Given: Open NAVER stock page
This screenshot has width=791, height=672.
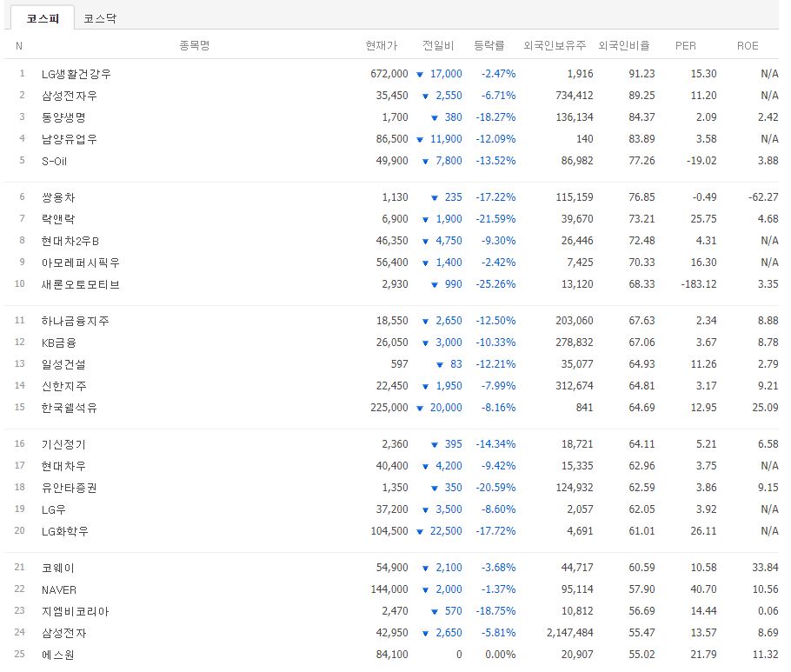Looking at the screenshot, I should tap(59, 589).
